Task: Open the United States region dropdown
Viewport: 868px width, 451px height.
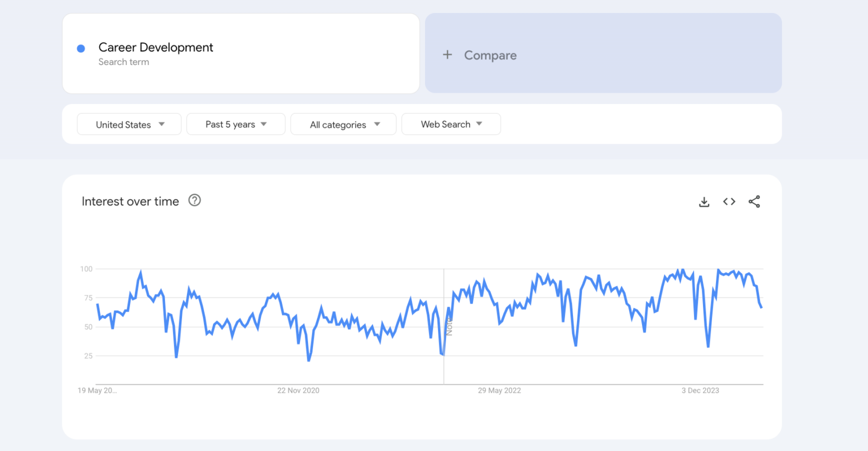Action: [x=129, y=124]
